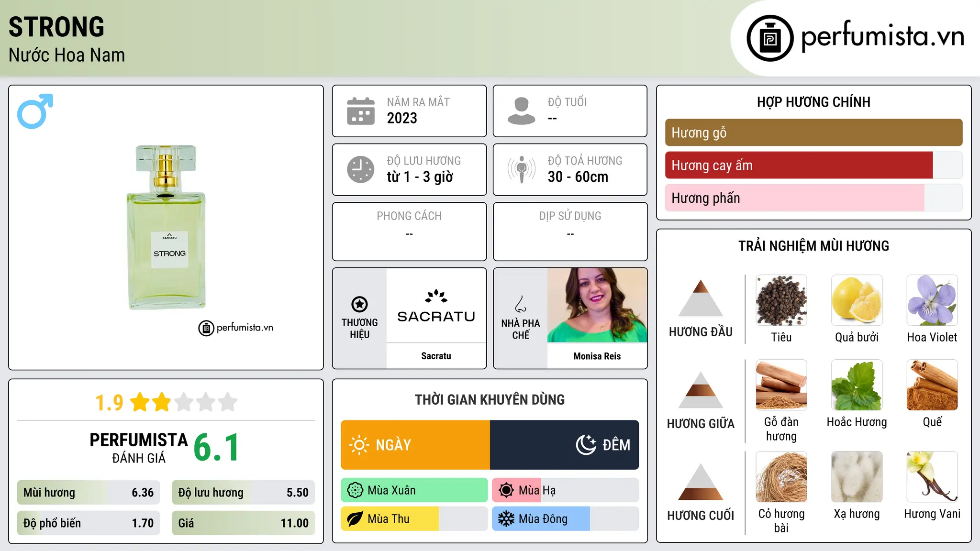980x551 pixels.
Task: Click the sillage icon beside Độ toả hương
Action: point(522,169)
